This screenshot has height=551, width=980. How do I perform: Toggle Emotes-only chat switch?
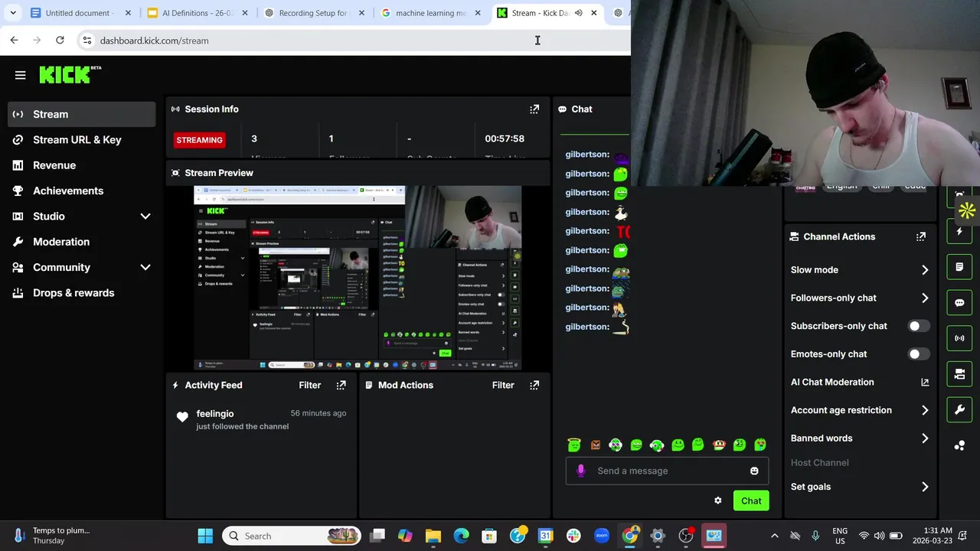918,354
